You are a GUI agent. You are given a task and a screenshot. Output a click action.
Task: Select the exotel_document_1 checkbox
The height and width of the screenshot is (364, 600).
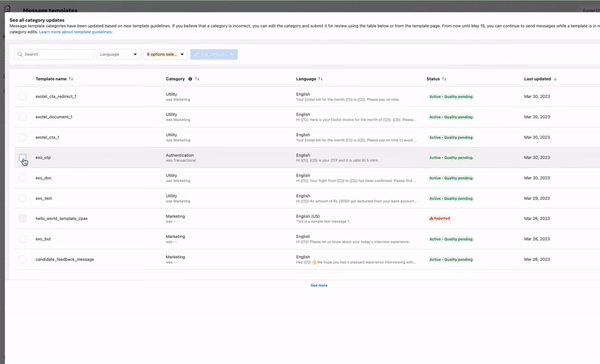click(23, 117)
